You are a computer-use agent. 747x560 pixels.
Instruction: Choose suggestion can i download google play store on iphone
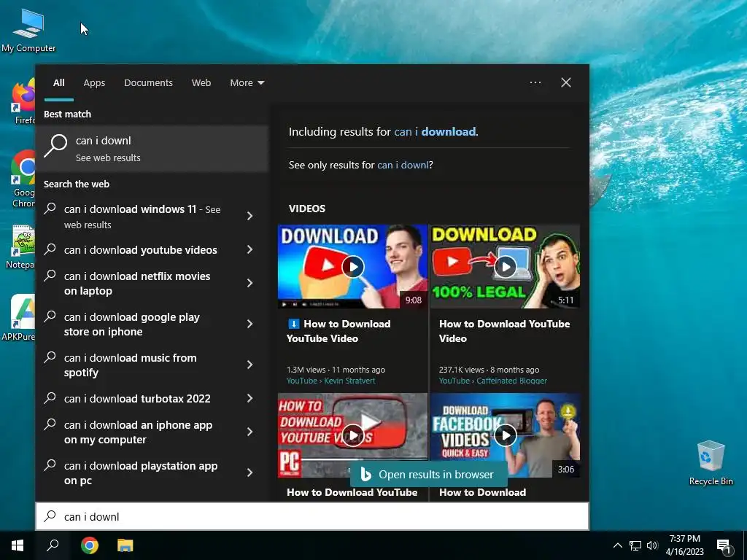coord(132,324)
